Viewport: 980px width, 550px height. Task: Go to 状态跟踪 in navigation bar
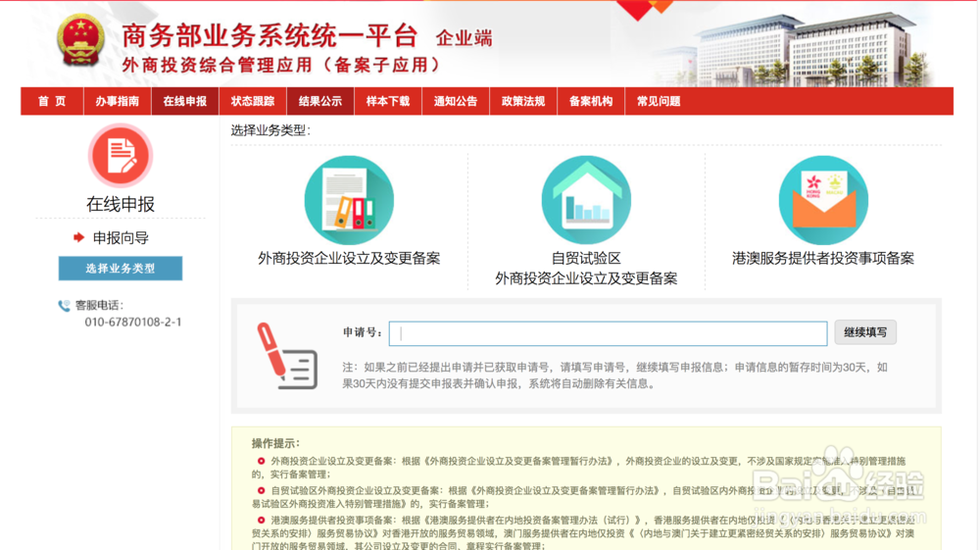coord(253,101)
